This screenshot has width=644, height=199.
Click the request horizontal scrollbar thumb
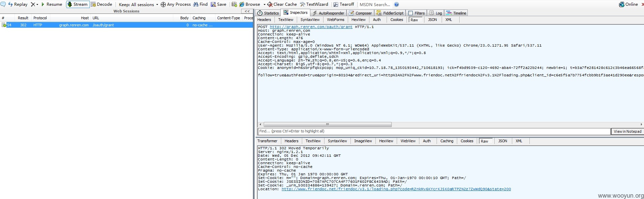point(328,124)
